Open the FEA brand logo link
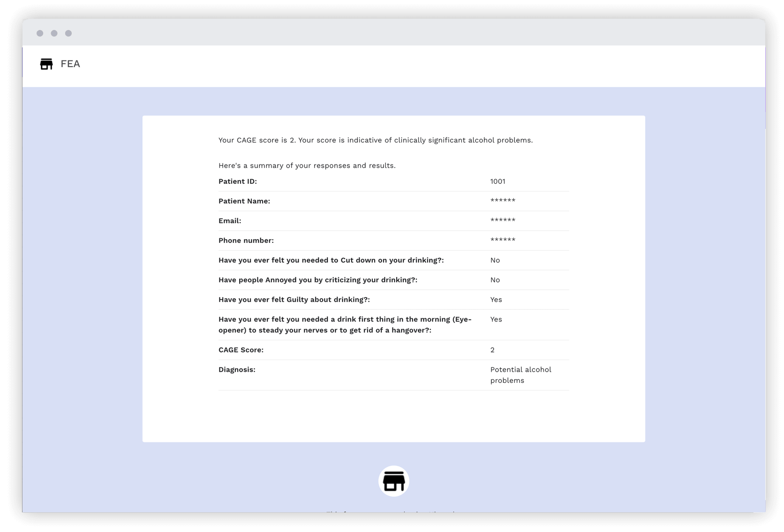This screenshot has height=532, width=784. (60, 64)
